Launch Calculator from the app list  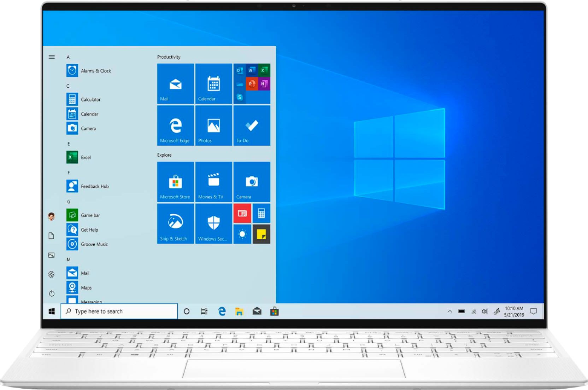tap(84, 99)
